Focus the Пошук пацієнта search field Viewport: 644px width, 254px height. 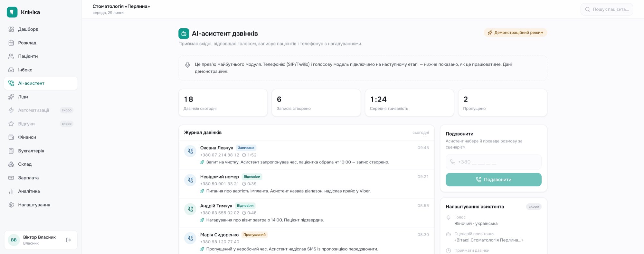click(x=607, y=9)
